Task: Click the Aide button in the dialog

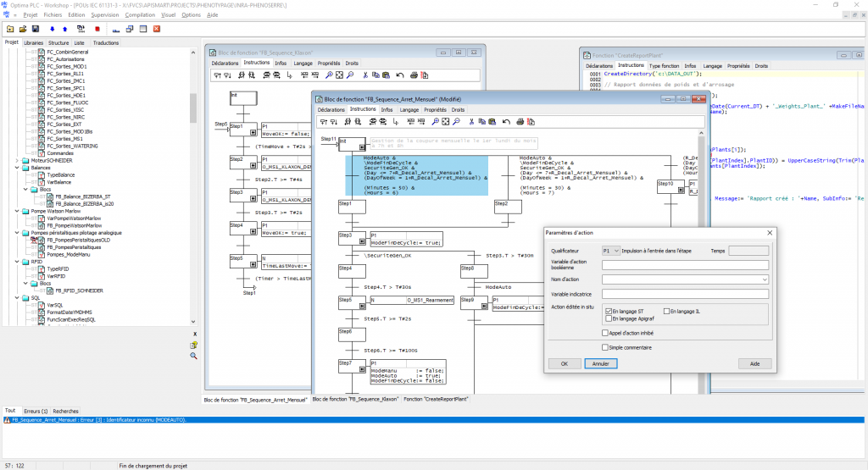Action: (754, 364)
